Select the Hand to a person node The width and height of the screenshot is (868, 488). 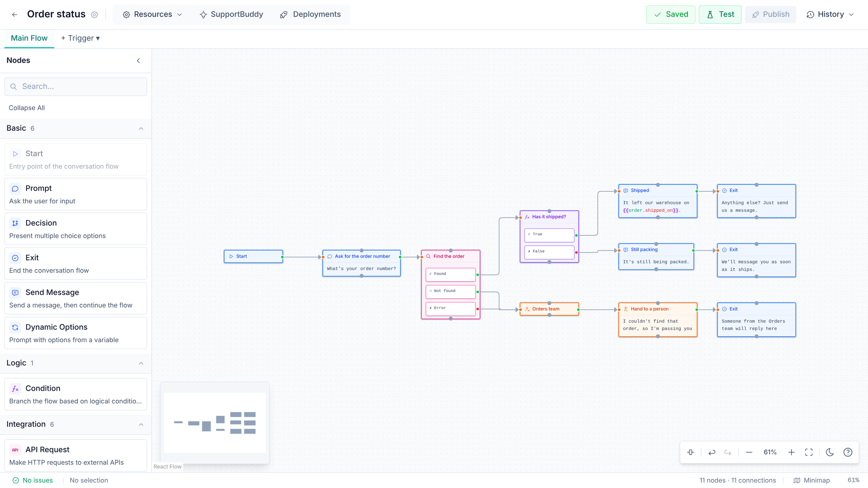(x=658, y=320)
